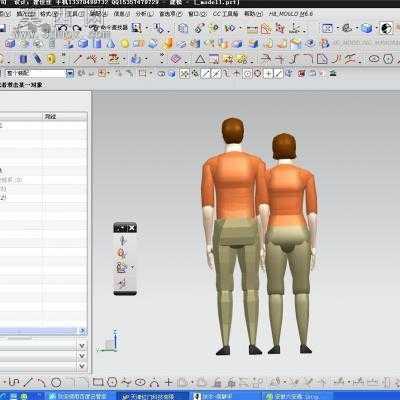Select the sketch Conic tool
The width and height of the screenshot is (400, 400).
(x=154, y=382)
